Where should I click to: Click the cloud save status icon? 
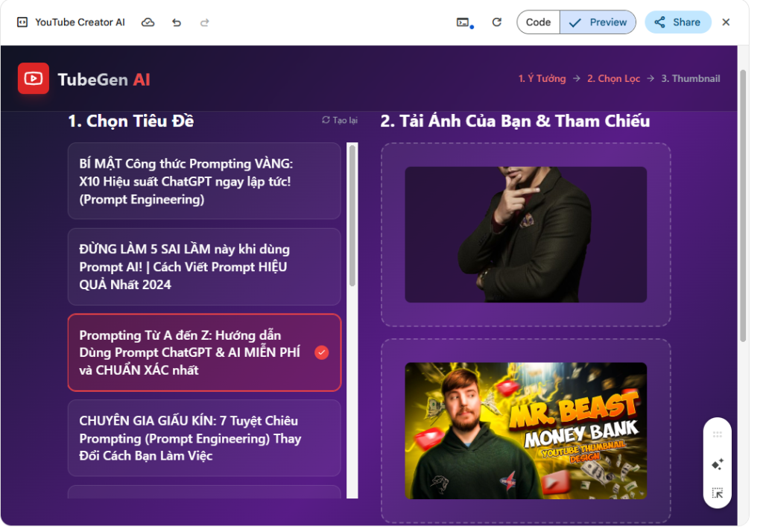click(x=148, y=22)
